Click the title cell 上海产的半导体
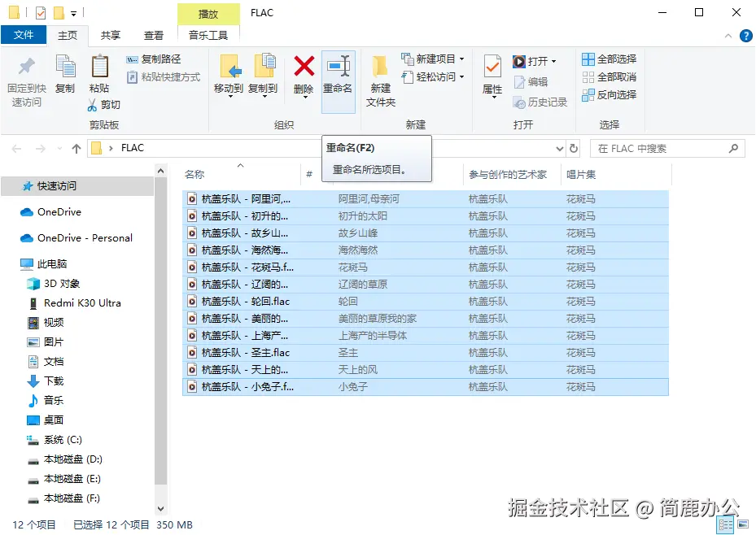 372,336
